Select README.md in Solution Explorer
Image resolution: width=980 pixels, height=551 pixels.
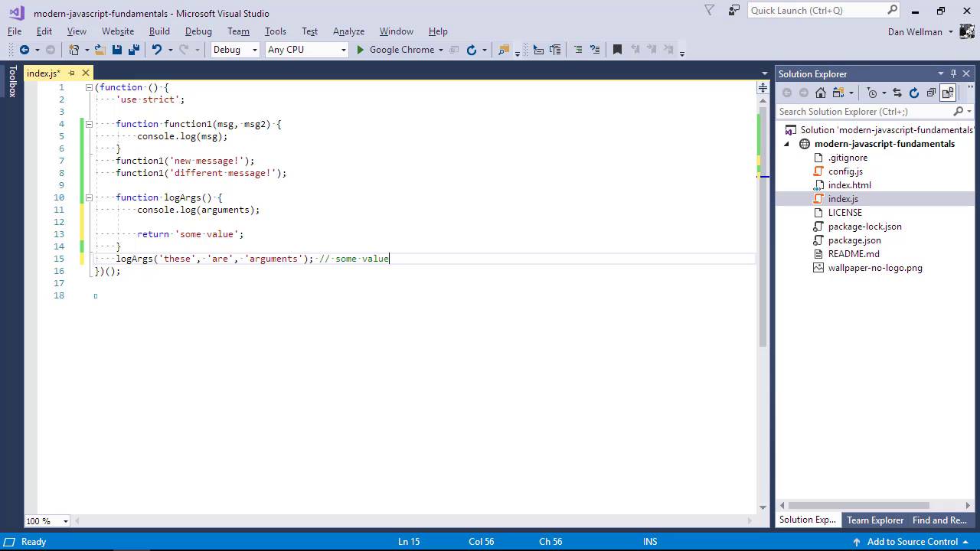point(854,254)
